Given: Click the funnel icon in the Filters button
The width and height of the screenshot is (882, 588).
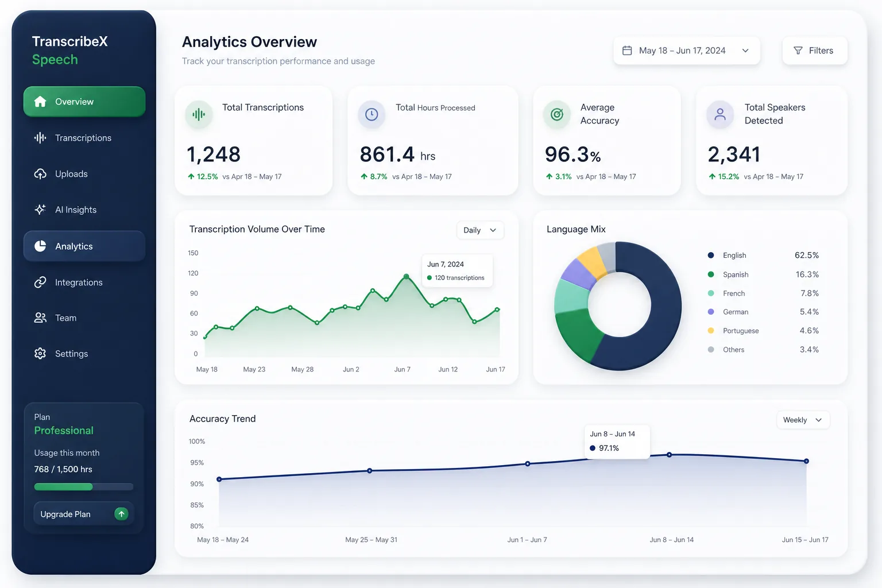Looking at the screenshot, I should click(x=798, y=51).
